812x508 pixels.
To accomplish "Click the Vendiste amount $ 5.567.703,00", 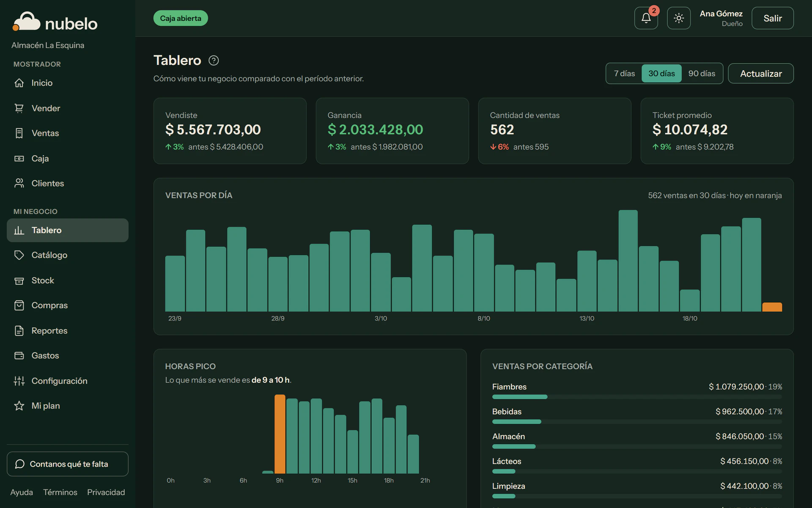I will 213,130.
